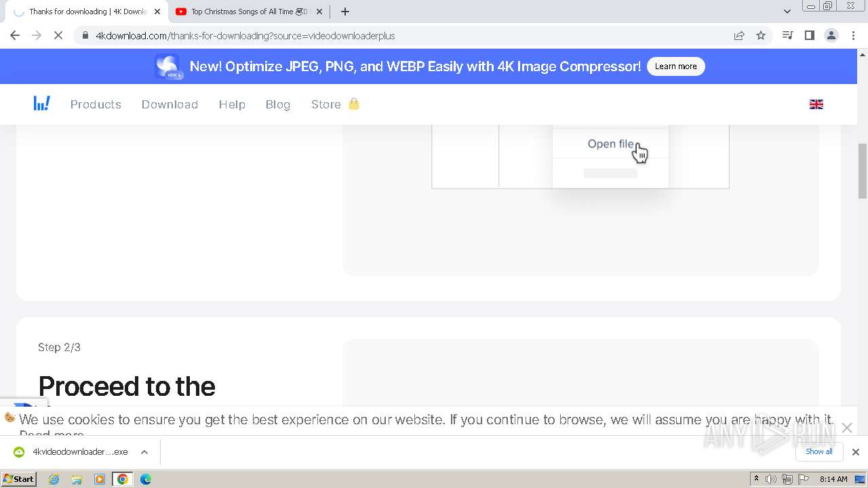The height and width of the screenshot is (488, 868).
Task: Go back to previous page
Action: click(15, 35)
